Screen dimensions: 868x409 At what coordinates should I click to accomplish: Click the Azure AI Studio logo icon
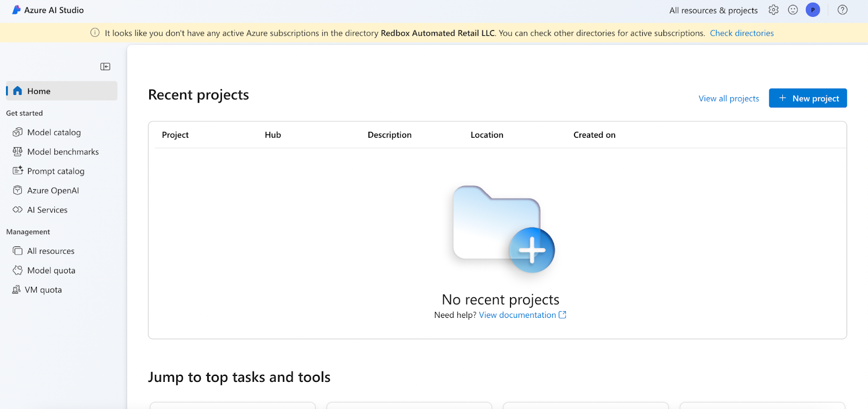coord(16,10)
